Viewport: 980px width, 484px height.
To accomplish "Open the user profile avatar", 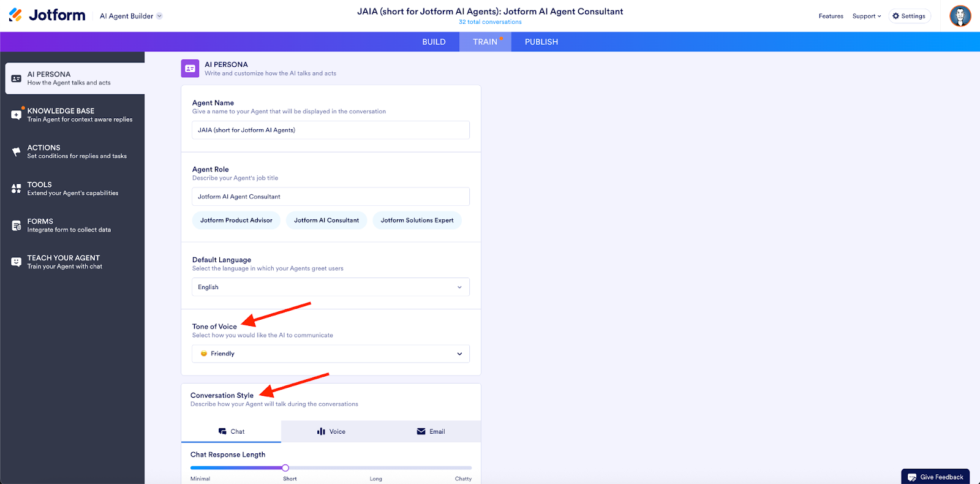I will click(960, 16).
